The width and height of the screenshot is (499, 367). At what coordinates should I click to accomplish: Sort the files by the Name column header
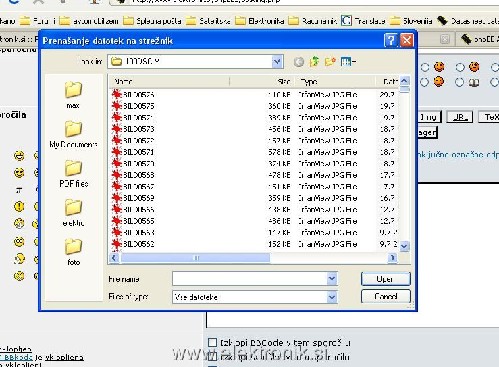[x=169, y=81]
